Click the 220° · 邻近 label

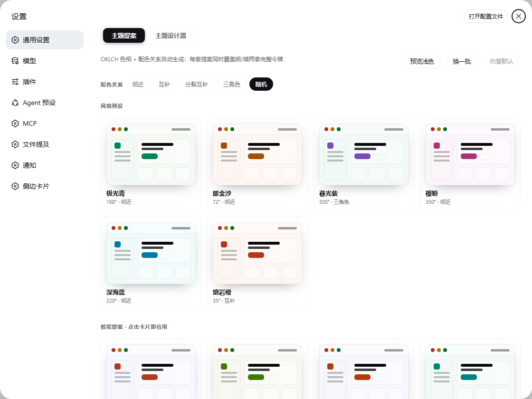click(x=119, y=301)
